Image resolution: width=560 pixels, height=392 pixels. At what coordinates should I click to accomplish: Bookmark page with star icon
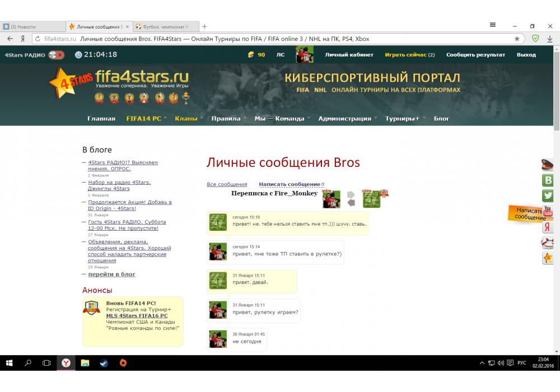pos(517,39)
